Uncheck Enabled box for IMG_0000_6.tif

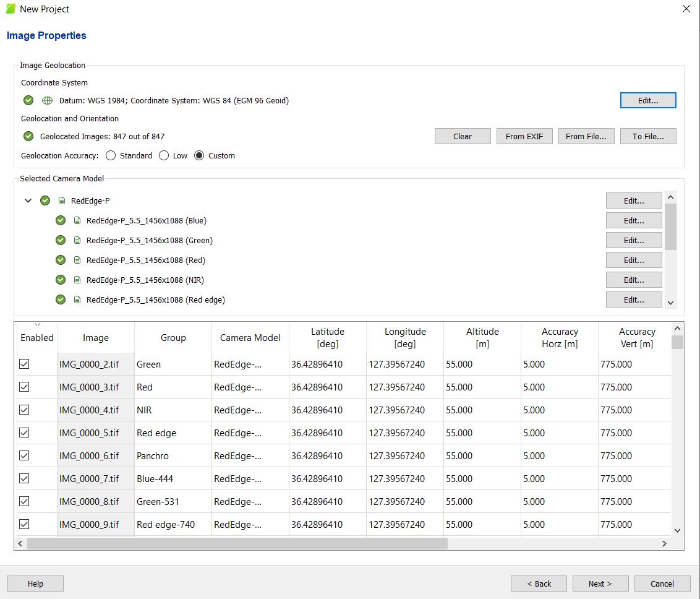[x=24, y=455]
